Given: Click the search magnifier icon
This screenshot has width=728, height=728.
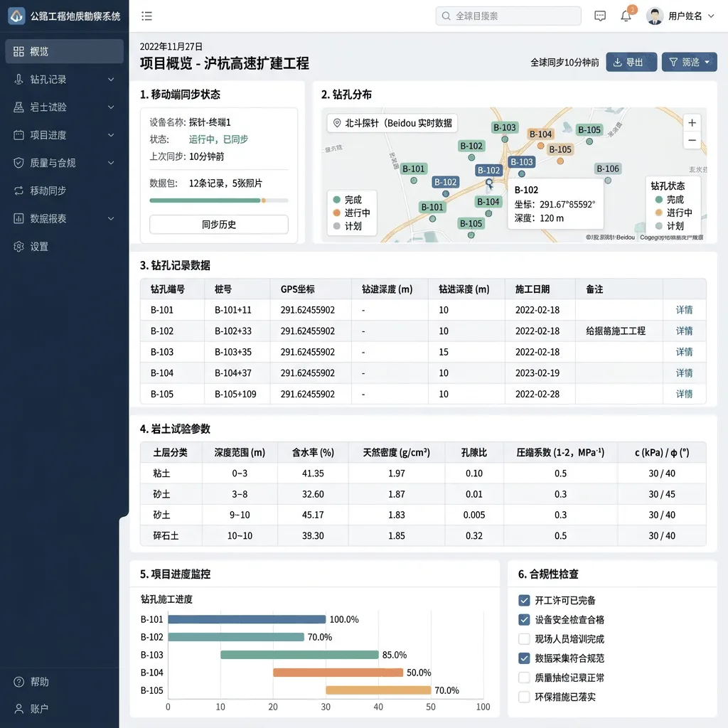Looking at the screenshot, I should (x=446, y=16).
